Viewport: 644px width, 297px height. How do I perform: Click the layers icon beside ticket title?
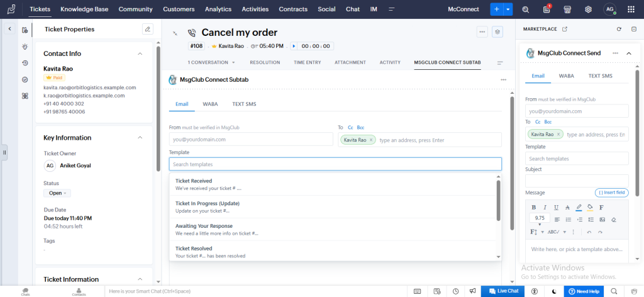point(497,31)
